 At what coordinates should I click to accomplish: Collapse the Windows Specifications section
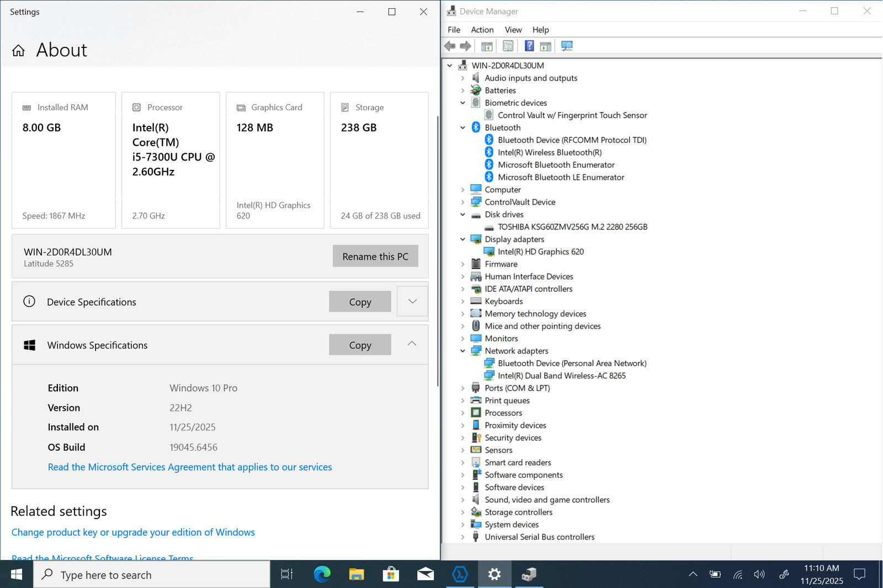coord(412,344)
